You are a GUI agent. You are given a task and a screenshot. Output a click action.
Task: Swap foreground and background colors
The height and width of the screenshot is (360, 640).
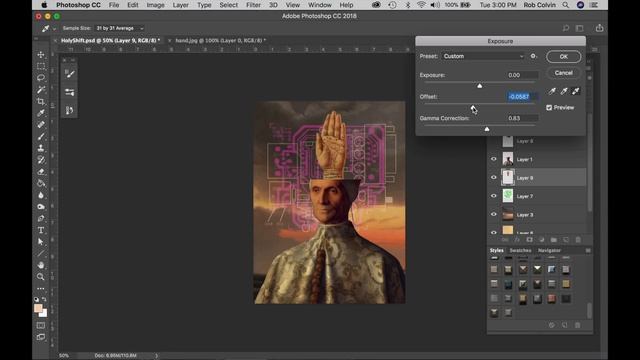[x=44, y=299]
